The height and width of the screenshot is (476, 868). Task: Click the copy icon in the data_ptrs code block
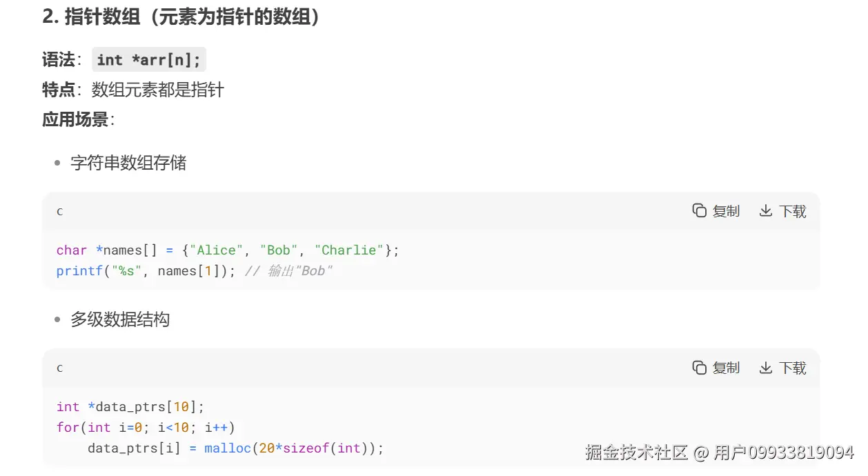[x=700, y=368]
